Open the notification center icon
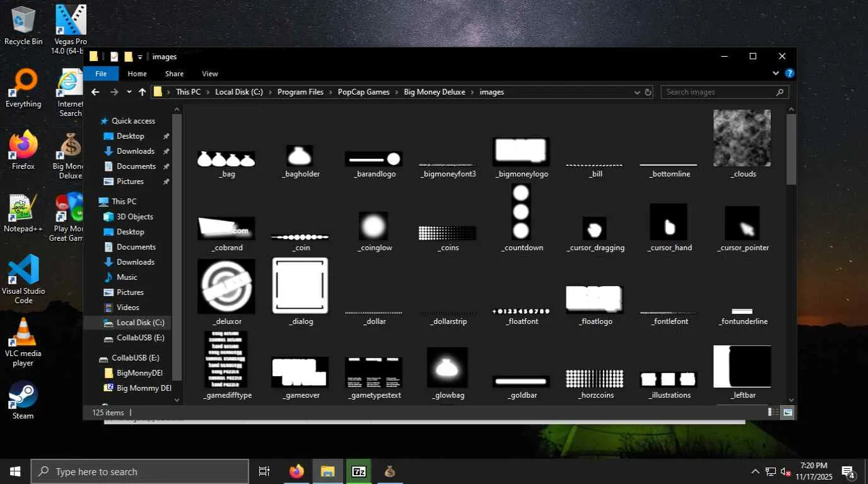 click(x=848, y=471)
